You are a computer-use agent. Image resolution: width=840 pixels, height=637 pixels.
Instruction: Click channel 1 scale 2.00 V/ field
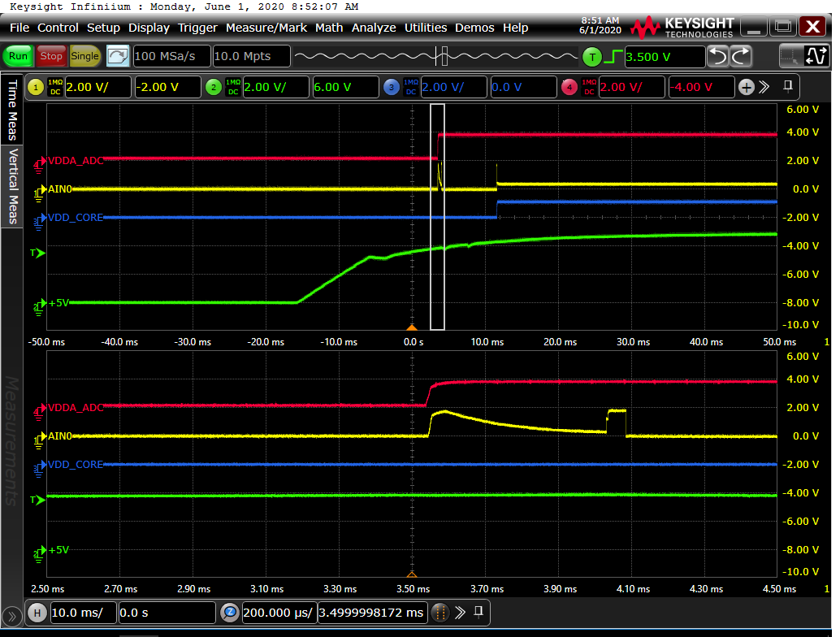(97, 87)
